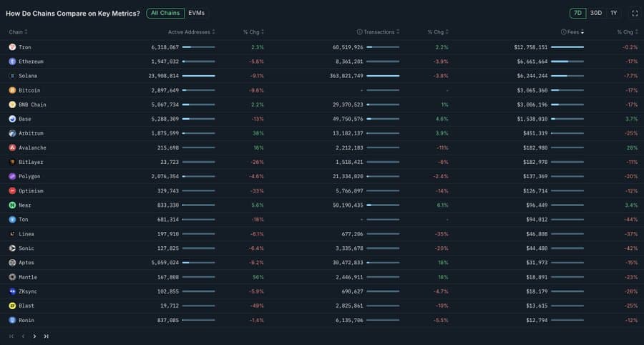644x345 pixels.
Task: Sort by Fees column
Action: coord(575,32)
